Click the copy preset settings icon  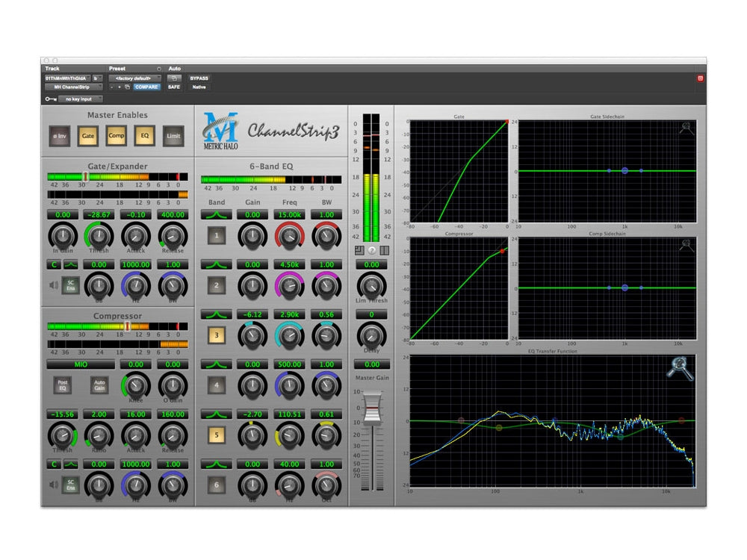point(127,87)
